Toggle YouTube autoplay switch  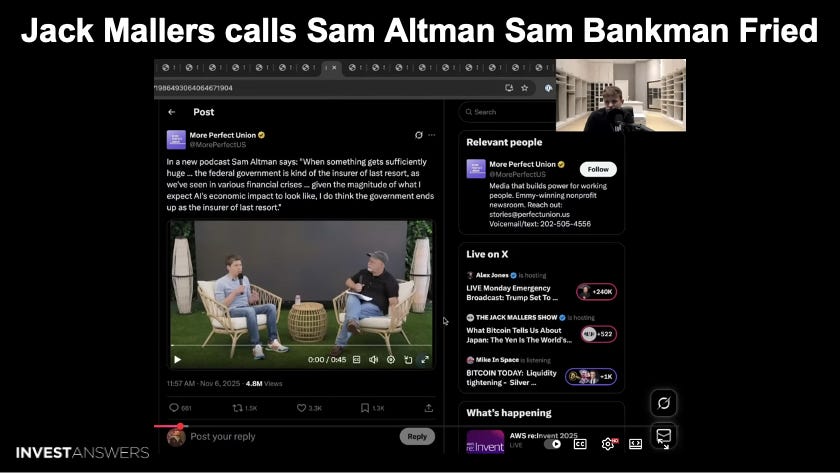[553, 444]
